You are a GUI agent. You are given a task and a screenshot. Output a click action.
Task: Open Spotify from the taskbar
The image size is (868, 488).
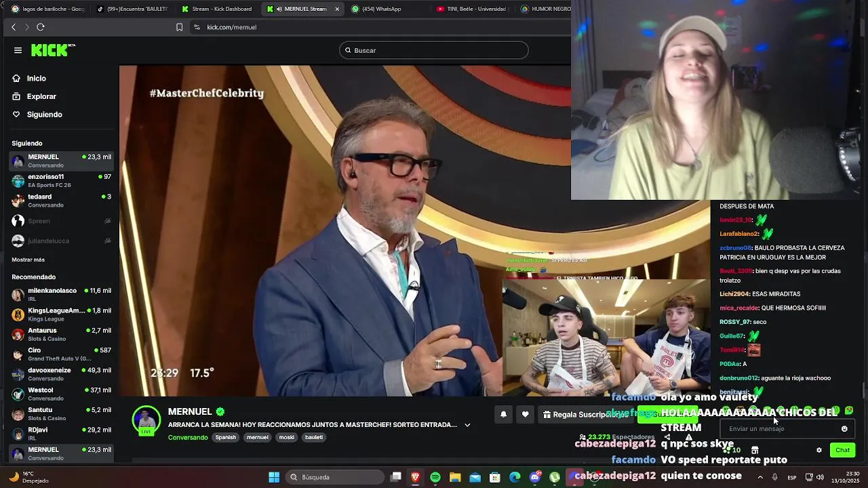pyautogui.click(x=435, y=477)
